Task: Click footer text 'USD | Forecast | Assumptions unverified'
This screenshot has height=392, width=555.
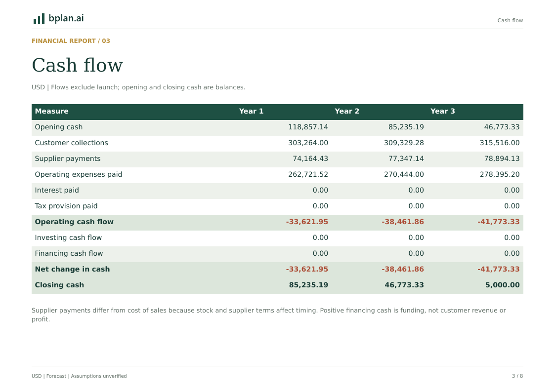Action: (79, 376)
